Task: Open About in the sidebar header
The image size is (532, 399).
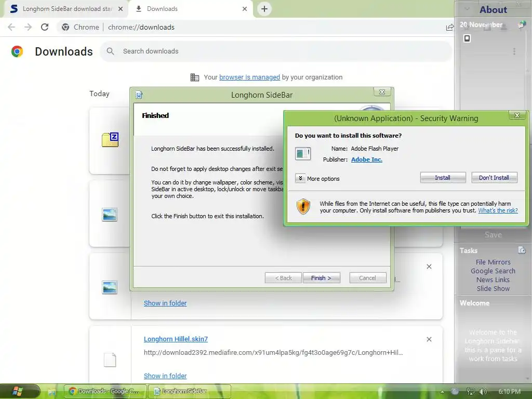Action: click(493, 9)
